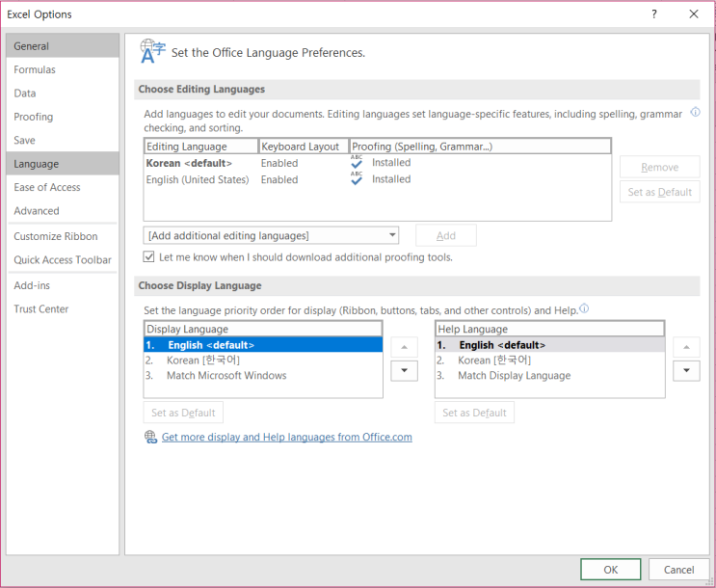The width and height of the screenshot is (716, 588).
Task: Go to the Trust Center section
Action: pyautogui.click(x=41, y=309)
